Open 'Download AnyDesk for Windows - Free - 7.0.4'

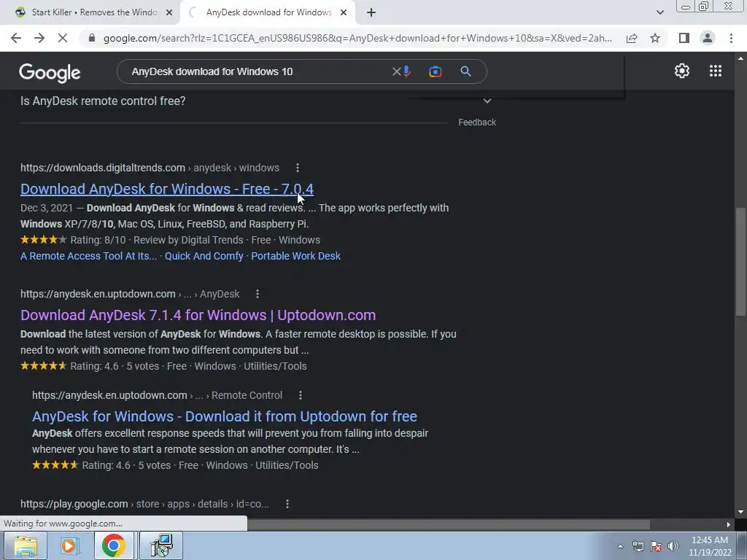tap(167, 189)
